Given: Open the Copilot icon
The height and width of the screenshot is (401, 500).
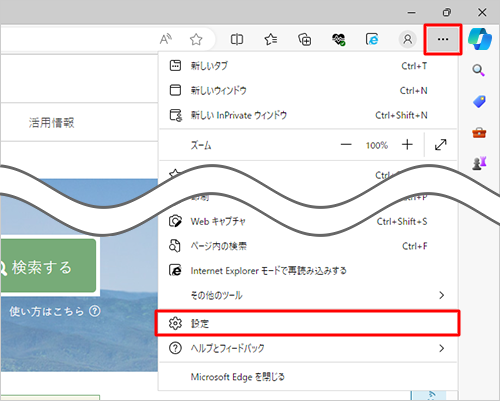Looking at the screenshot, I should pyautogui.click(x=480, y=39).
